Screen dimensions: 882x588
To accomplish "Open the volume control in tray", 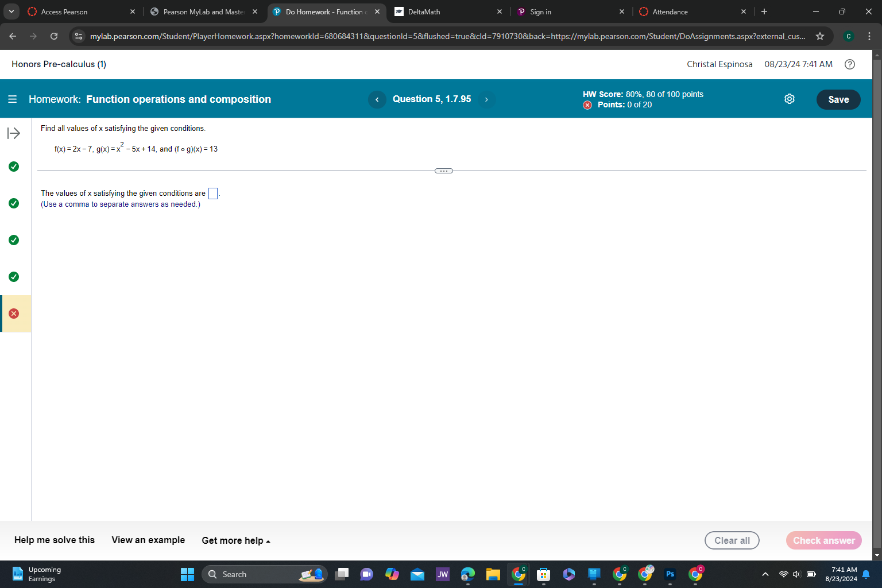I will pyautogui.click(x=797, y=574).
